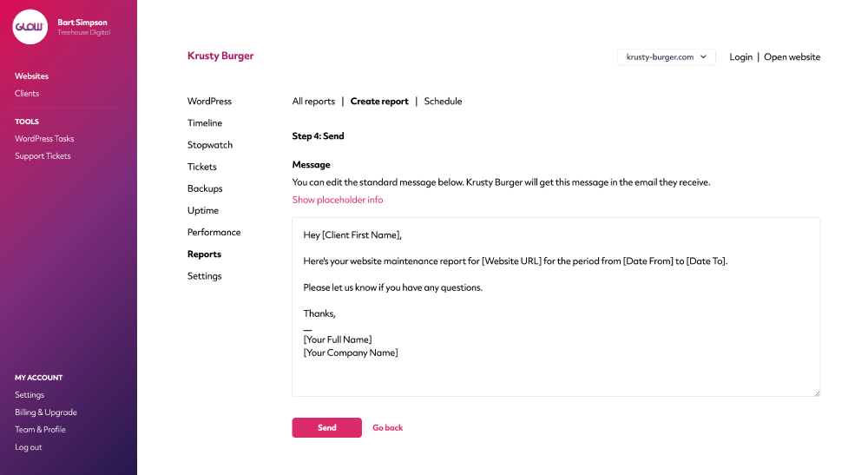Grab the textarea resize handle corner
Image resolution: width=868 pixels, height=475 pixels.
[817, 393]
